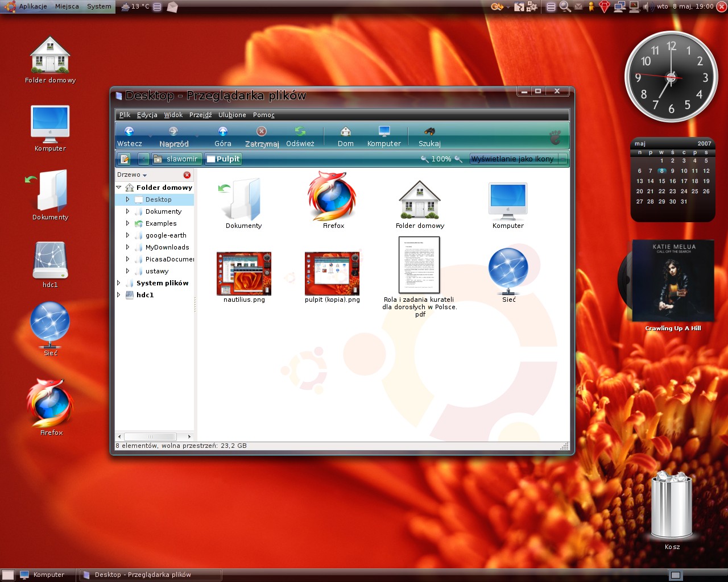Go up with the Góra toolbar button
The height and width of the screenshot is (582, 728).
point(223,136)
